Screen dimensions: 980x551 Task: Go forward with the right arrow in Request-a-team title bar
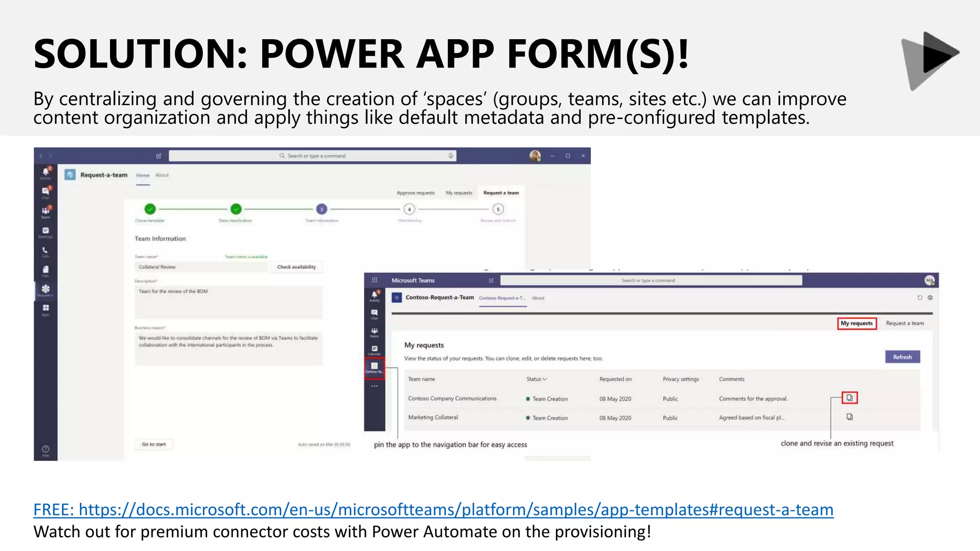[50, 156]
